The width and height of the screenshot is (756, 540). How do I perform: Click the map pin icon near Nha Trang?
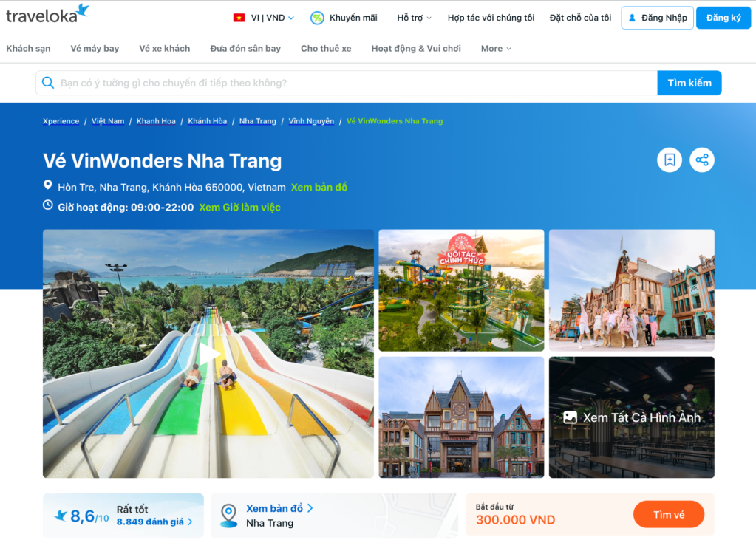pyautogui.click(x=228, y=516)
